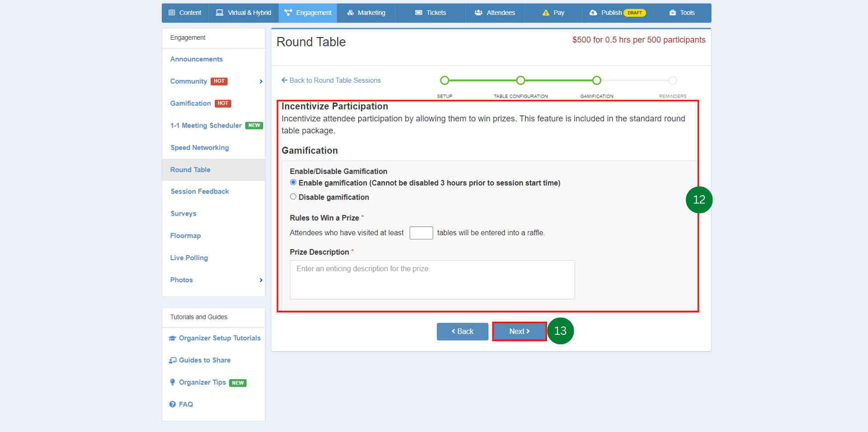Image resolution: width=868 pixels, height=432 pixels.
Task: Select the Enable gamification radio button
Action: point(293,183)
